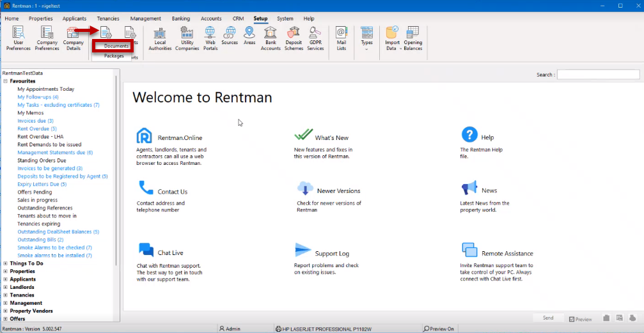Click Admin user in the status bar
The image size is (644, 333).
230,329
